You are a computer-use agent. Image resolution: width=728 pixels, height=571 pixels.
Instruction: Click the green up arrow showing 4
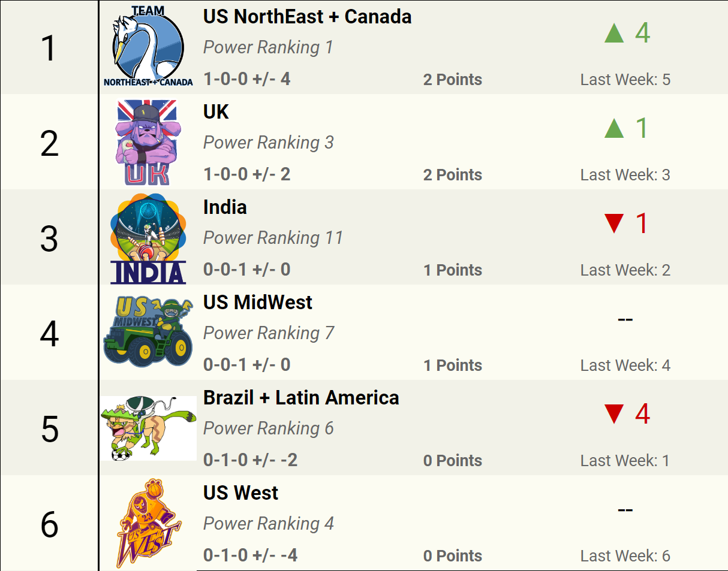[614, 33]
